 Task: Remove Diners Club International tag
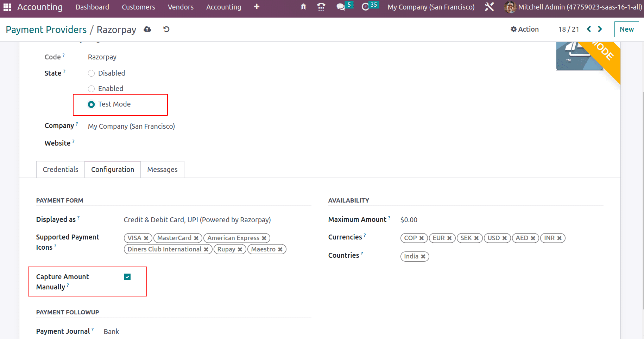tap(206, 249)
